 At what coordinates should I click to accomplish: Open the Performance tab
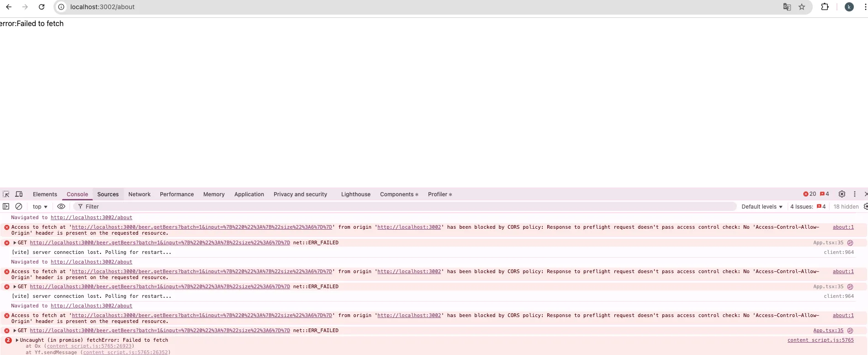(177, 194)
